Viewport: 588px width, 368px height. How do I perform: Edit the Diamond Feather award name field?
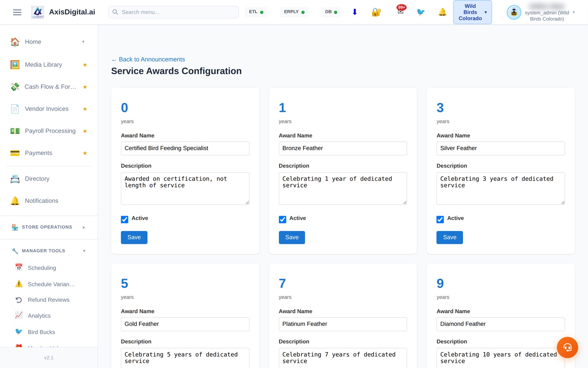pos(501,324)
